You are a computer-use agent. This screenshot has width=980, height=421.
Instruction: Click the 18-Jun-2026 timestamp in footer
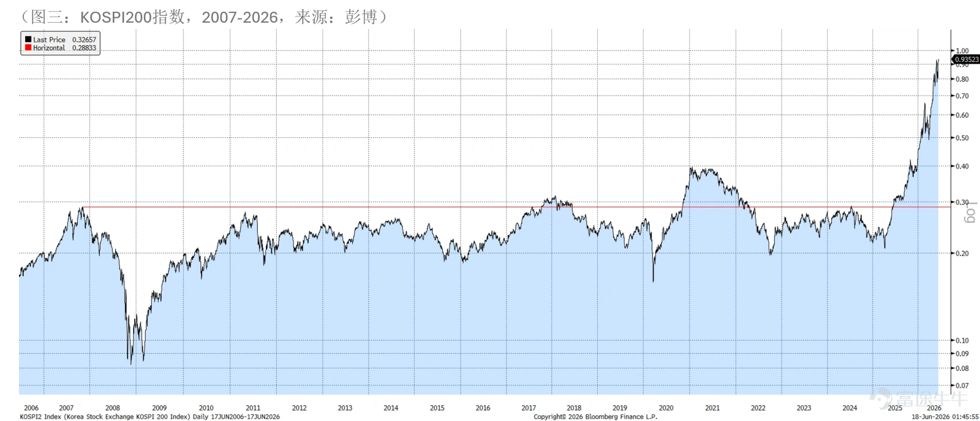[945, 417]
